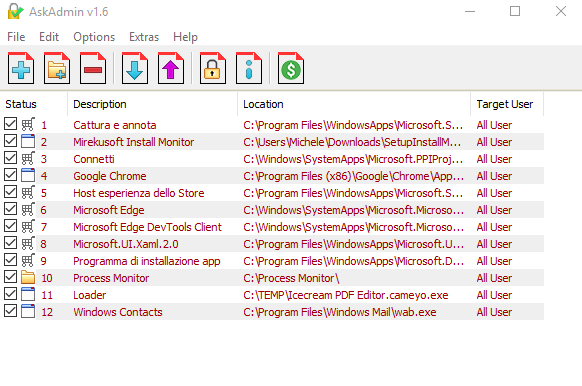The width and height of the screenshot is (582, 386).
Task: Click All User in Cattura e annota row
Action: click(x=494, y=125)
